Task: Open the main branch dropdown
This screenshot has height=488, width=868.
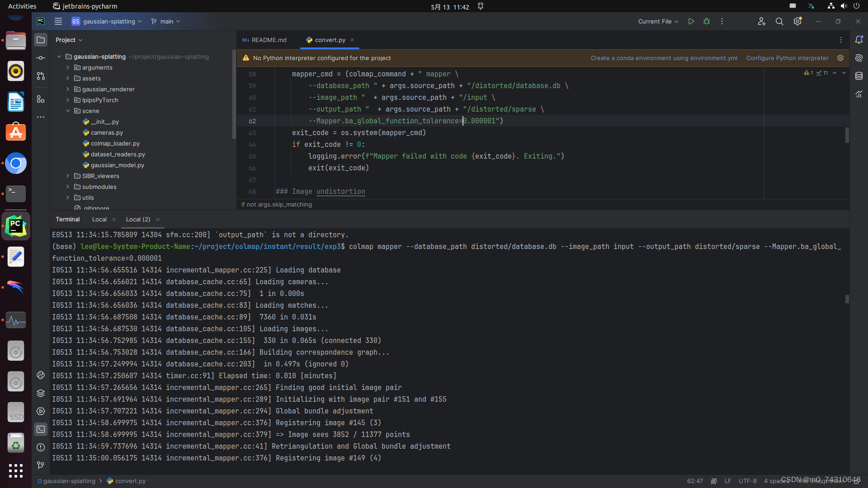Action: click(166, 21)
